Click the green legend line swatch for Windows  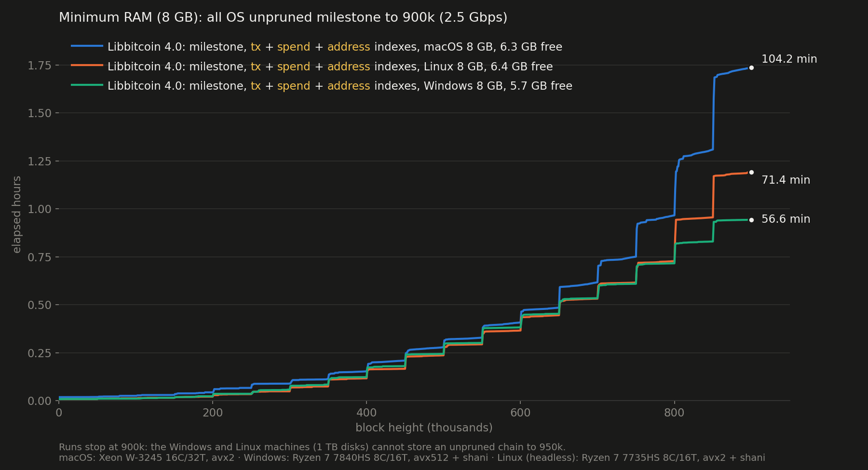87,85
